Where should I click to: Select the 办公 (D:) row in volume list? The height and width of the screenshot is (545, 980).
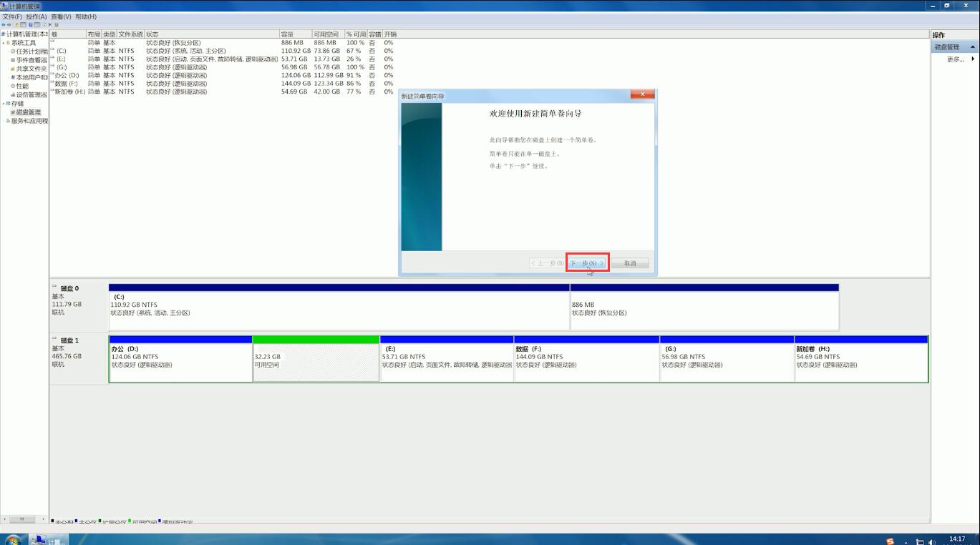point(222,75)
